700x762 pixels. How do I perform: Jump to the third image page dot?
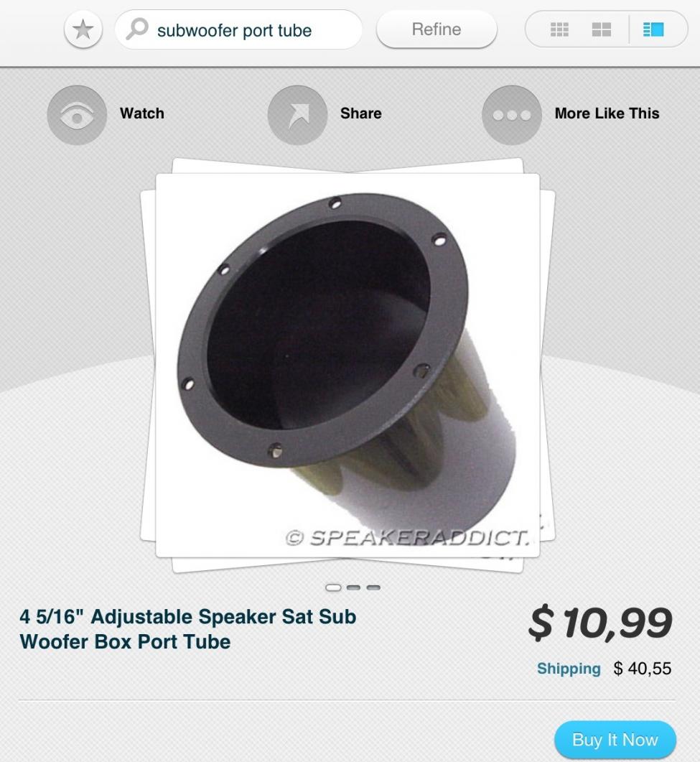[373, 587]
